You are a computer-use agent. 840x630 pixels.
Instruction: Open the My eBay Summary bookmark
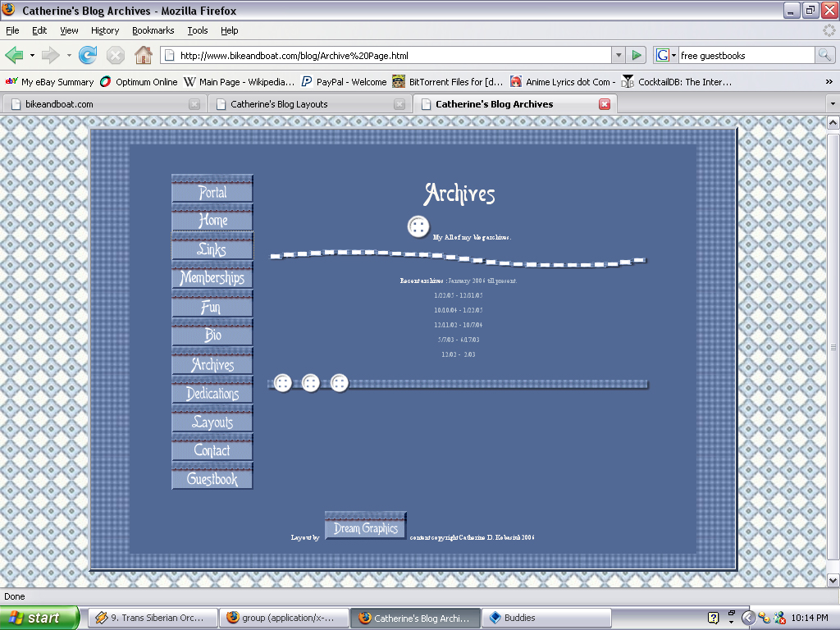pos(50,82)
